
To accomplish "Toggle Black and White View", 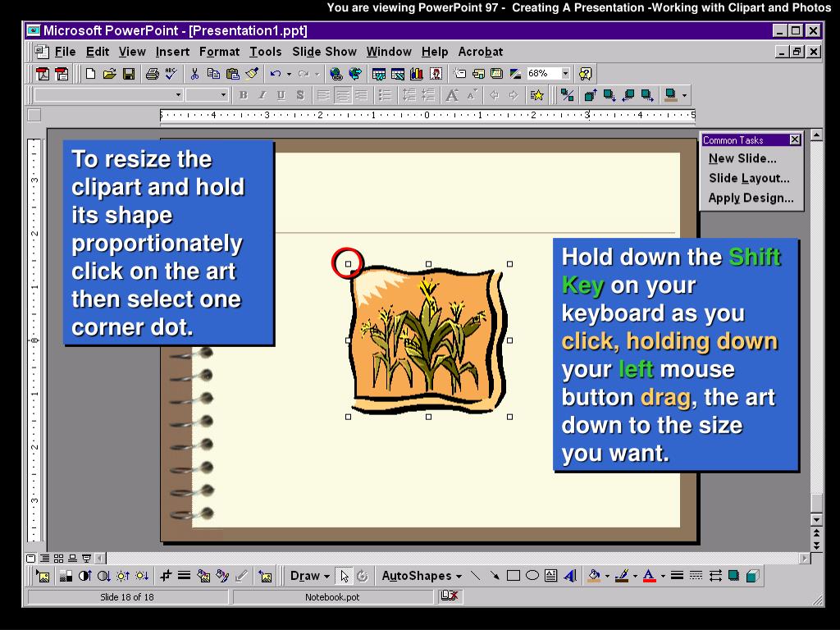I will [515, 74].
